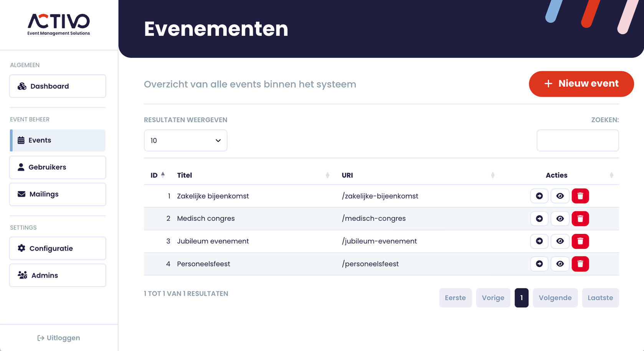Click the sort arrows on the Titel column
644x351 pixels.
pos(328,175)
